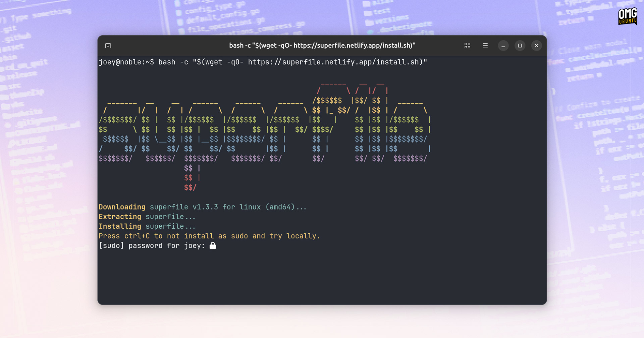Open a new terminal tab

(x=108, y=46)
